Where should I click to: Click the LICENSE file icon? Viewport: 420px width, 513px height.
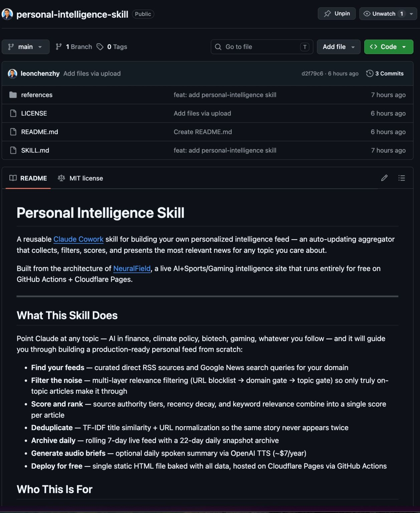(13, 113)
